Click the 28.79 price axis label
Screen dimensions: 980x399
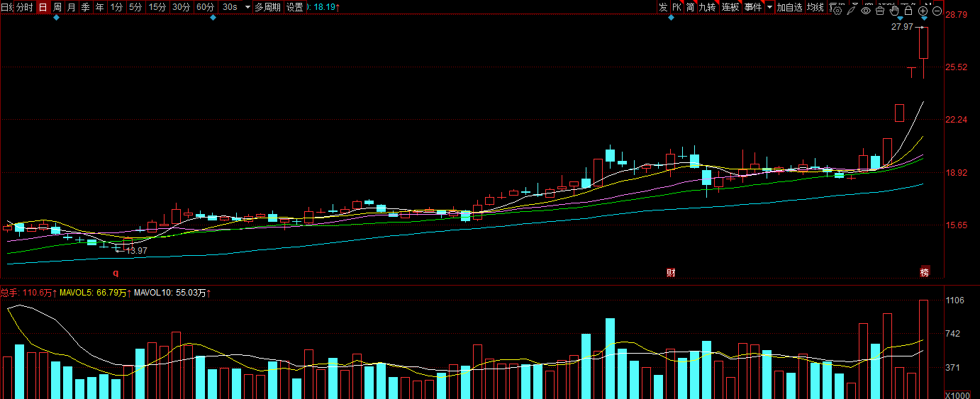[x=957, y=14]
